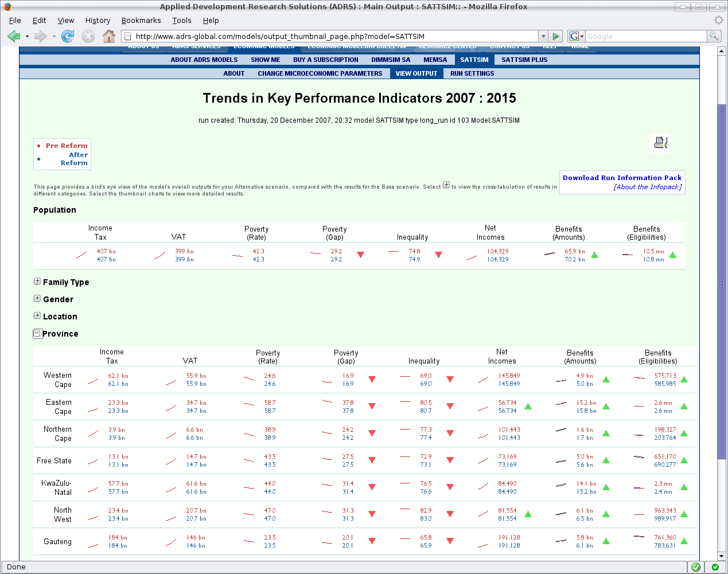Go to the Home page icon
The height and width of the screenshot is (574, 728).
pyautogui.click(x=108, y=37)
